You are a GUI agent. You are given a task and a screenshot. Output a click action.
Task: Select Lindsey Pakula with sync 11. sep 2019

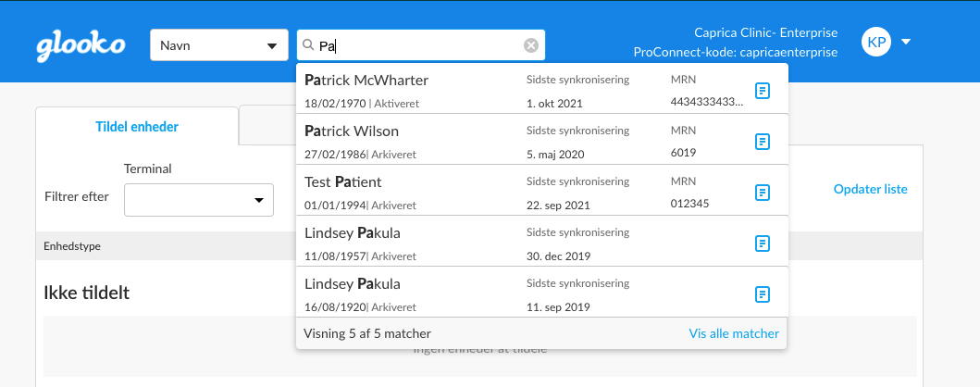pos(542,292)
